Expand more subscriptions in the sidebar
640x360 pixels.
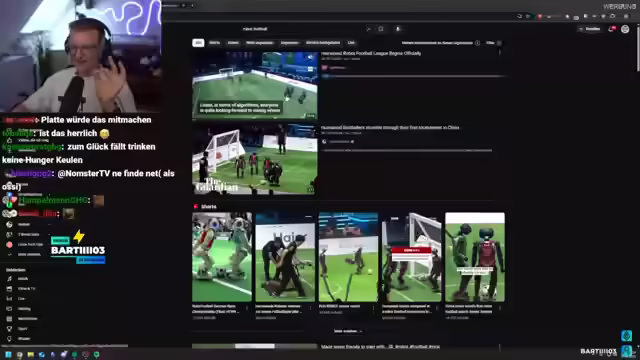(25, 254)
